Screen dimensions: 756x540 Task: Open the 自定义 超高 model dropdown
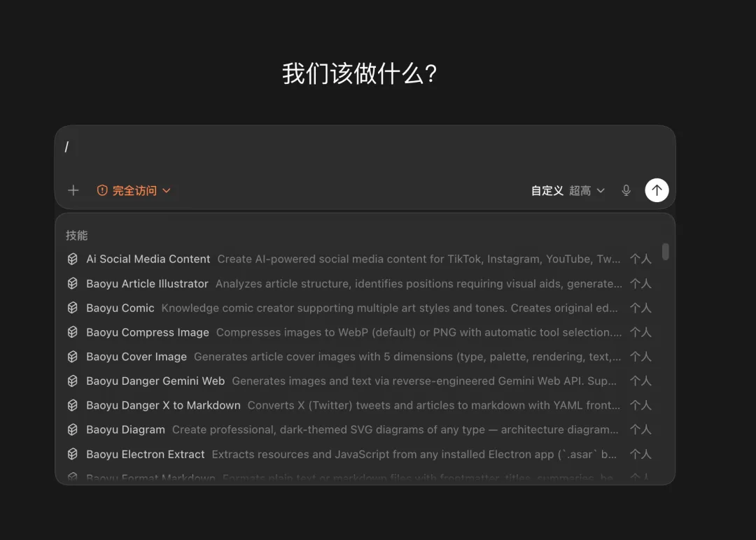pos(568,191)
